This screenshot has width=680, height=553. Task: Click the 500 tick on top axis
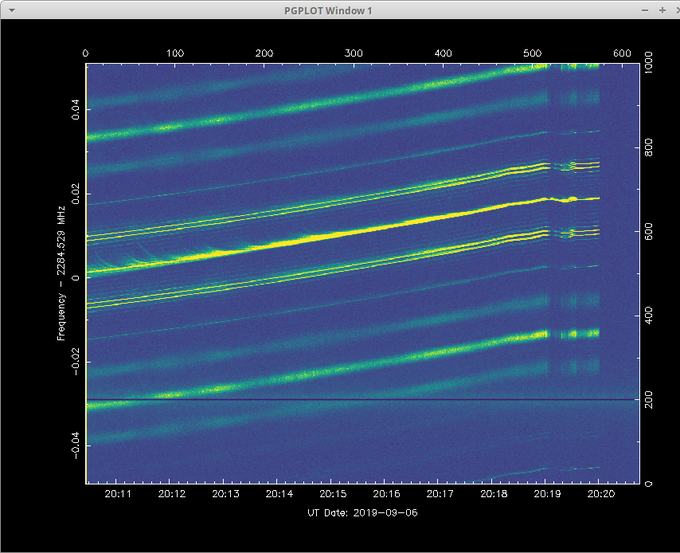point(532,53)
